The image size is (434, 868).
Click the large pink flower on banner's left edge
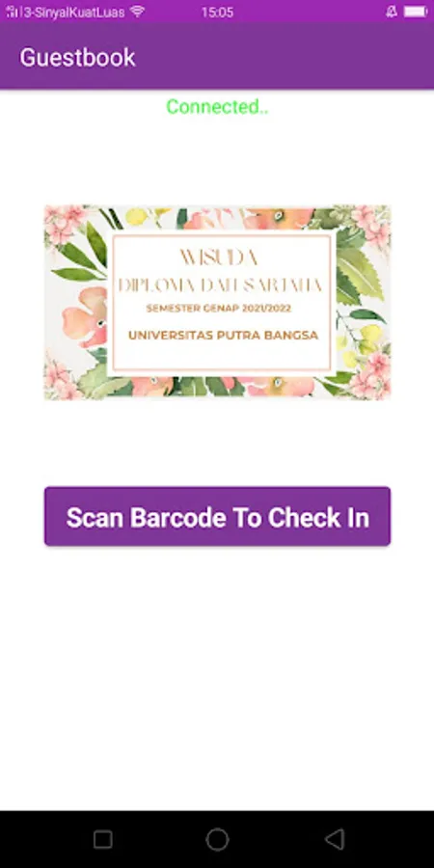[84, 318]
